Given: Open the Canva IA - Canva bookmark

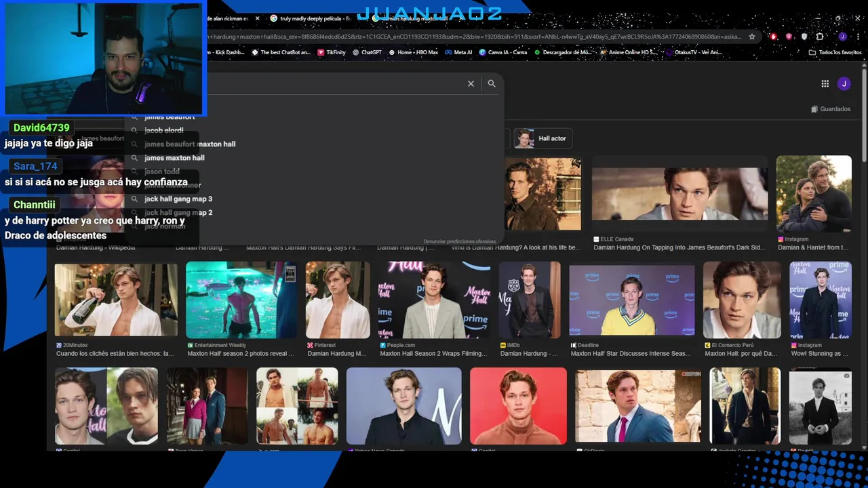Looking at the screenshot, I should [x=502, y=52].
